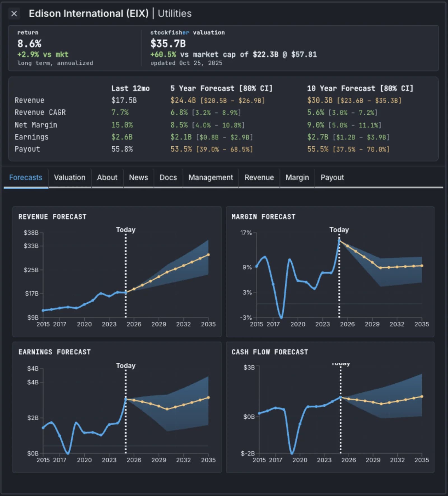Screen dimensions: 448x496
Task: Select the Docs tab
Action: [x=168, y=177]
